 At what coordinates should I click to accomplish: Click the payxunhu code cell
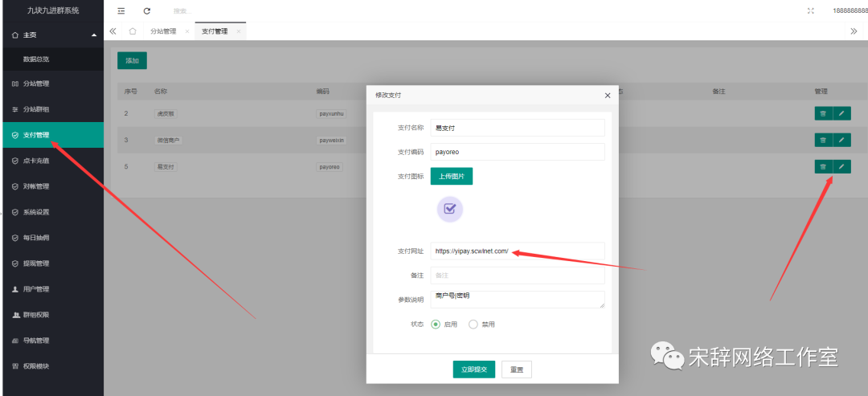click(x=331, y=114)
